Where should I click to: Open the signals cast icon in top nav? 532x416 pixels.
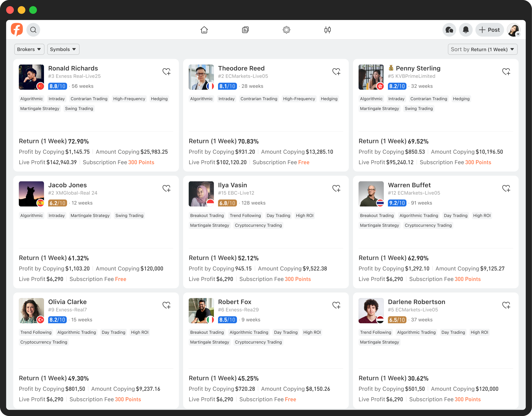point(245,30)
